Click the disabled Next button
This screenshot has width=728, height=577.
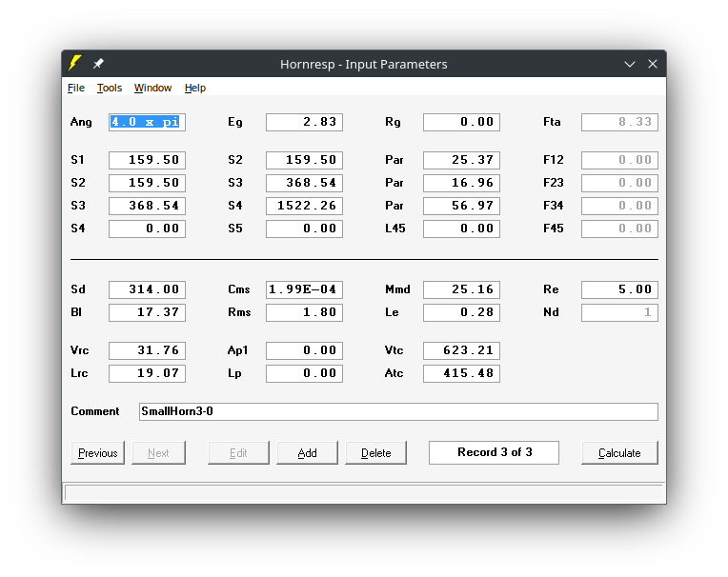coord(158,452)
